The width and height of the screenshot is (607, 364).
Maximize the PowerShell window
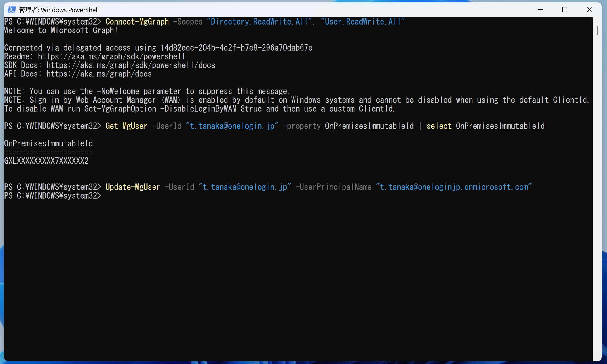[x=565, y=10]
